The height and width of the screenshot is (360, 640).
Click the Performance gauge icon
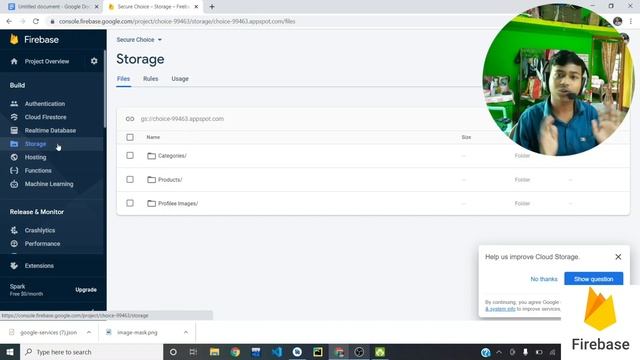pyautogui.click(x=14, y=244)
